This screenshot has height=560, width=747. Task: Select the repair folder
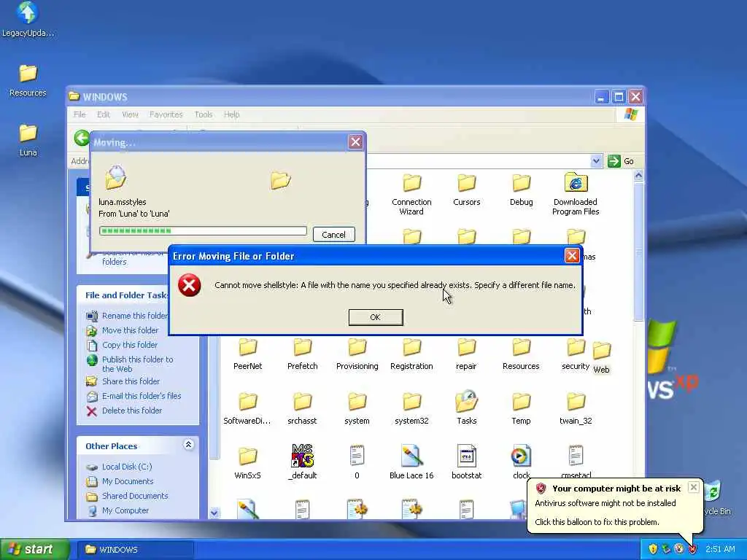(x=466, y=354)
